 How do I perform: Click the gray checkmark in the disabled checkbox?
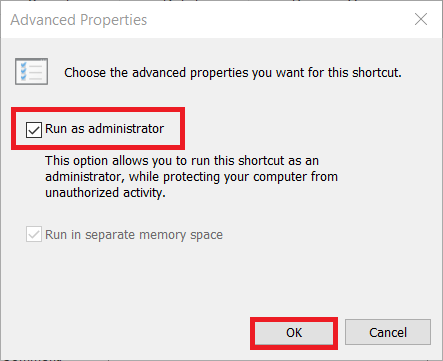(34, 234)
